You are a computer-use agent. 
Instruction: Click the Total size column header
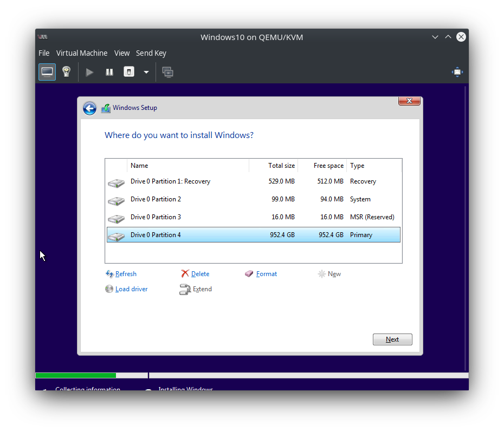click(274, 166)
